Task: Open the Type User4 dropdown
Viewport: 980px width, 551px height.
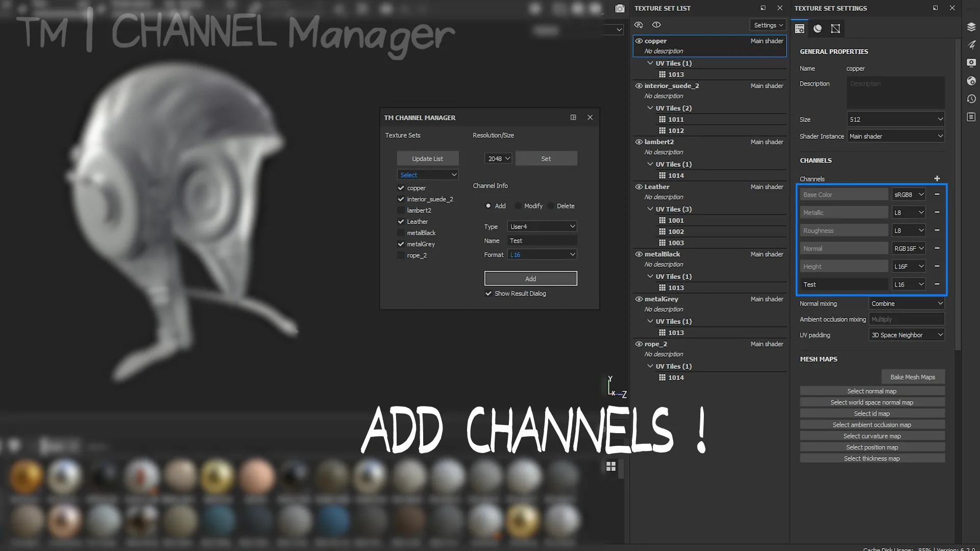Action: (542, 227)
